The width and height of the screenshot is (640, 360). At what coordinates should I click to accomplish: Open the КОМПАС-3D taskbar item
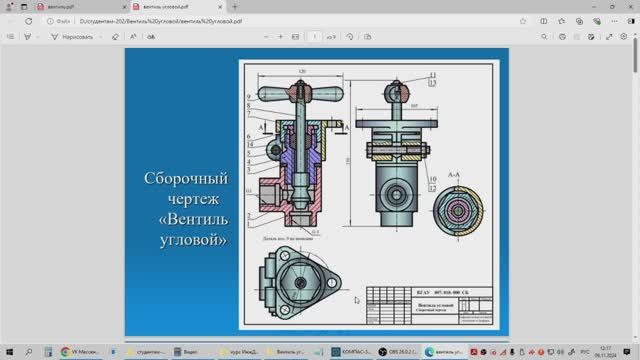351,351
